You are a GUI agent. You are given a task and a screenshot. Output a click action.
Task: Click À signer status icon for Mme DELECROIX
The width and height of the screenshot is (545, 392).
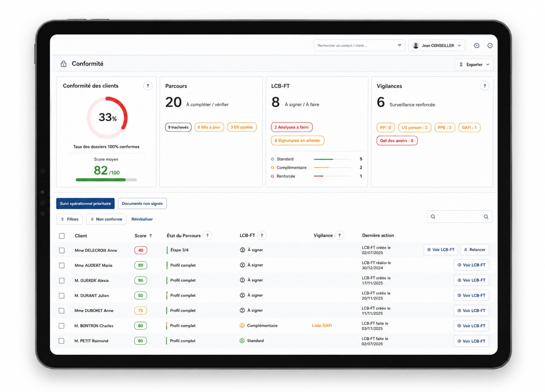(242, 250)
